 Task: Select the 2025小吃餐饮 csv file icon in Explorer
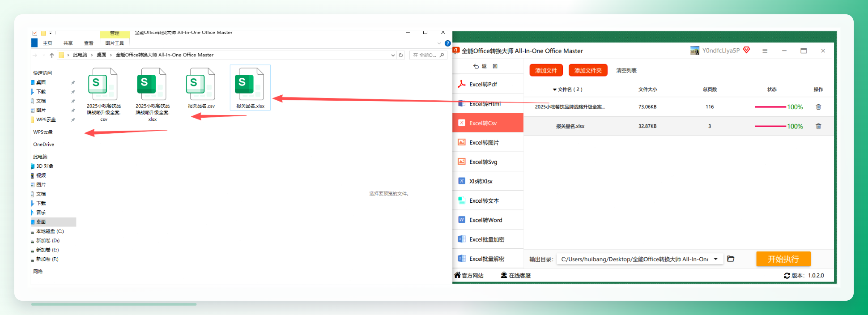(103, 84)
